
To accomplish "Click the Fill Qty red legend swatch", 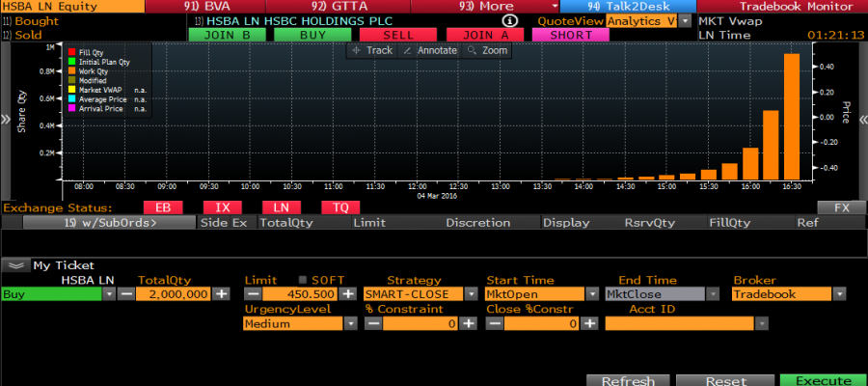I will 70,53.
